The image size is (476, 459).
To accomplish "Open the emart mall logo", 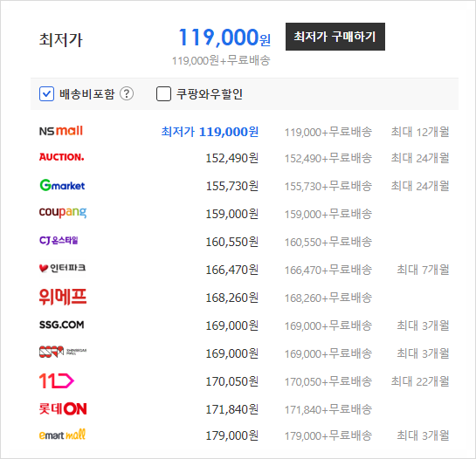I will click(x=62, y=435).
